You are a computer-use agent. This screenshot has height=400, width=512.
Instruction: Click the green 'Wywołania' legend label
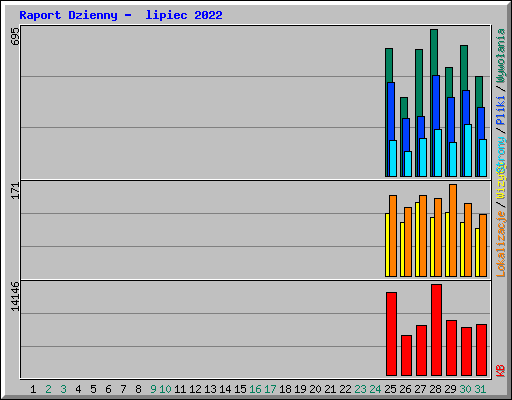coord(501,56)
